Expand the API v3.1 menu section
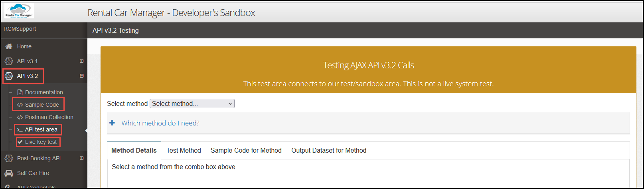This screenshot has width=644, height=189. point(82,61)
